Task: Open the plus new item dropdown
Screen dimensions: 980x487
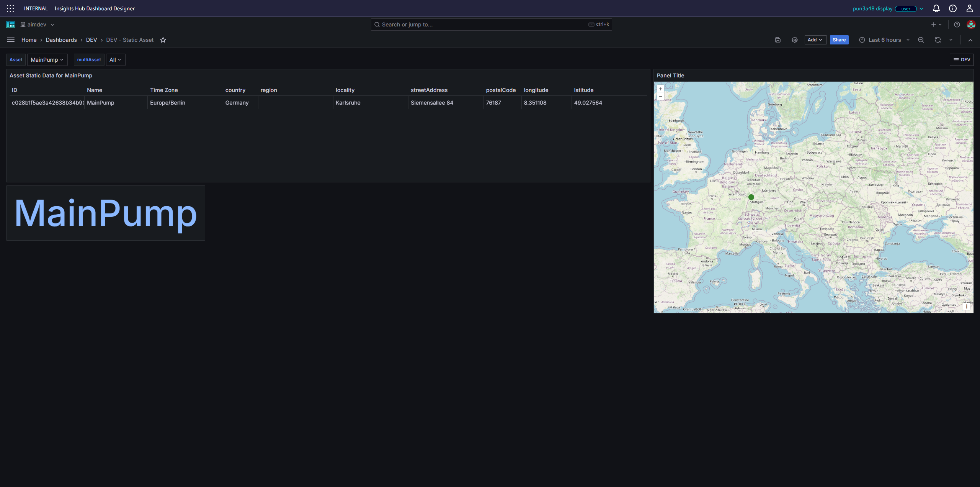Action: pyautogui.click(x=936, y=25)
